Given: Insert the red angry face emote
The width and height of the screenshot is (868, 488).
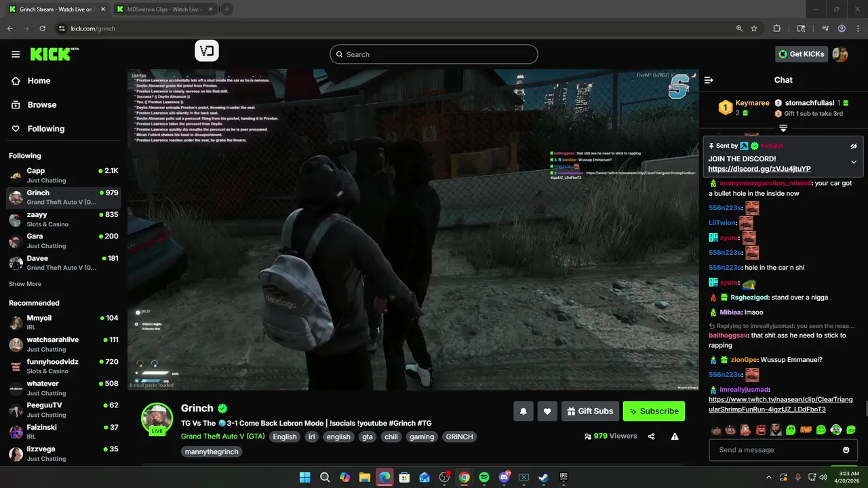Looking at the screenshot, I should point(760,430).
